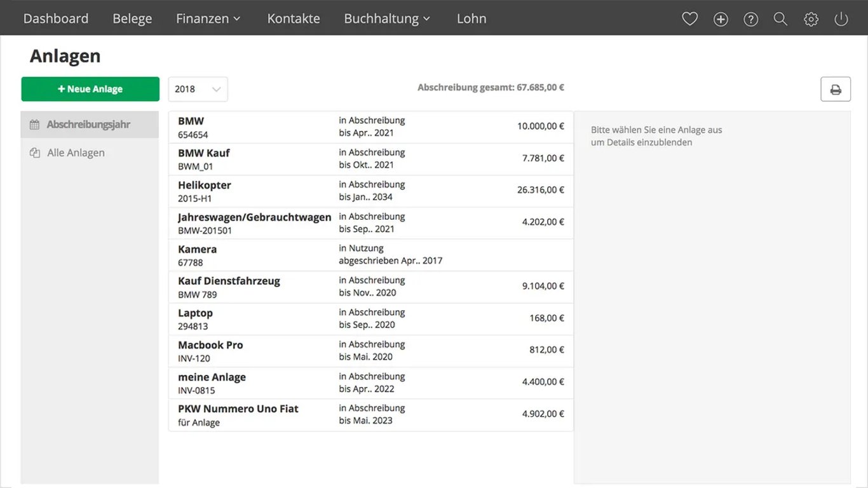
Task: Select the Helikopter asset row
Action: pyautogui.click(x=371, y=191)
